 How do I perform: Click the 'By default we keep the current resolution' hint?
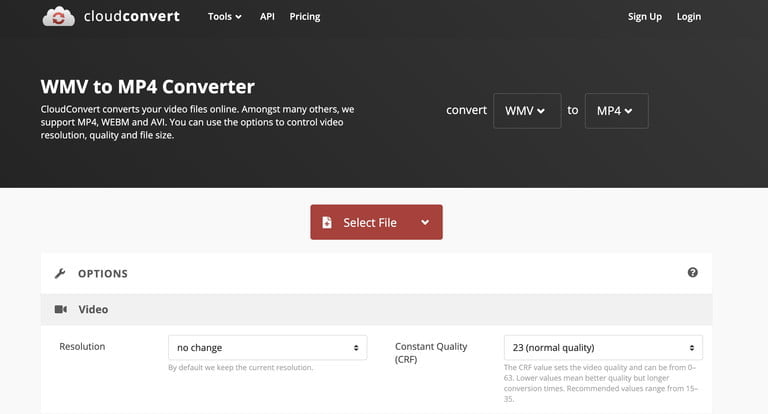click(240, 367)
